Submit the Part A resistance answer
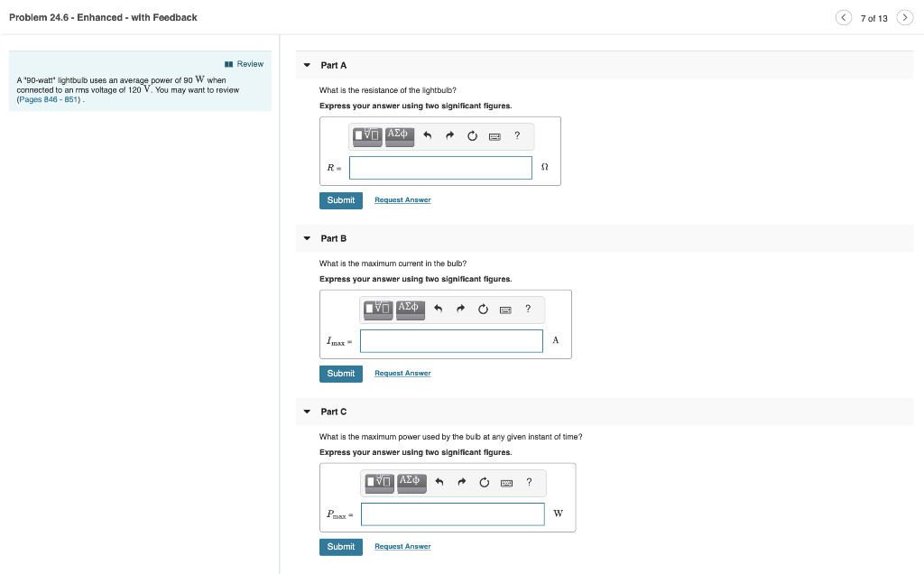Viewport: 924px width, 574px height. pyautogui.click(x=341, y=200)
